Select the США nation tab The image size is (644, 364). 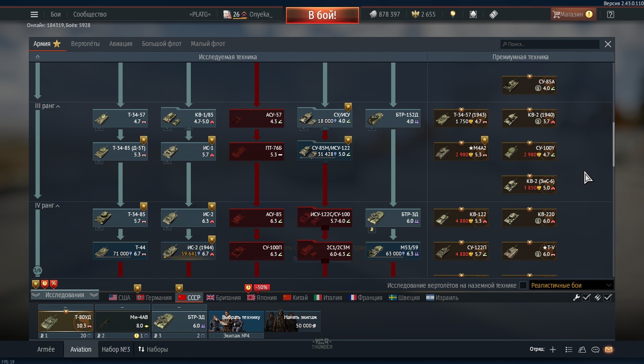pos(119,298)
